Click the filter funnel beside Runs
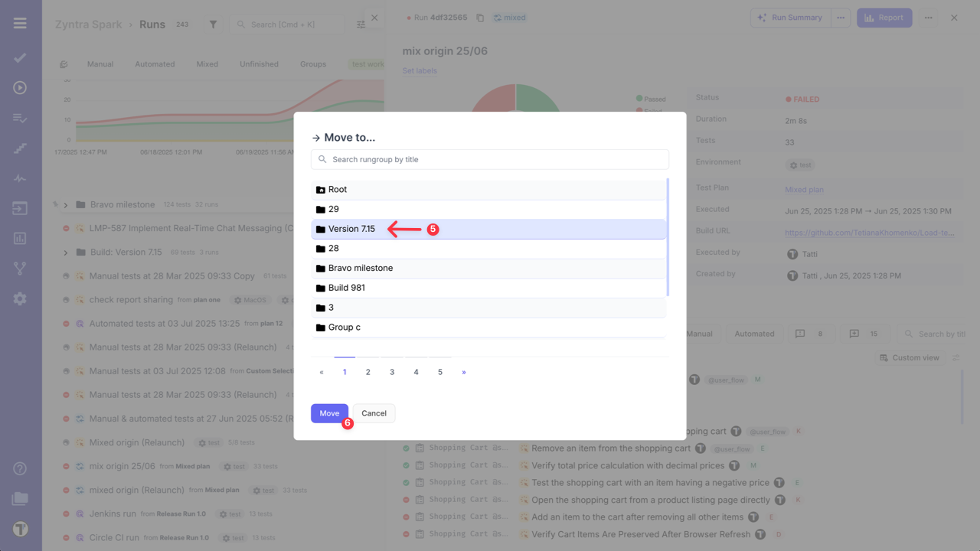Screen dimensions: 980x551 point(212,24)
